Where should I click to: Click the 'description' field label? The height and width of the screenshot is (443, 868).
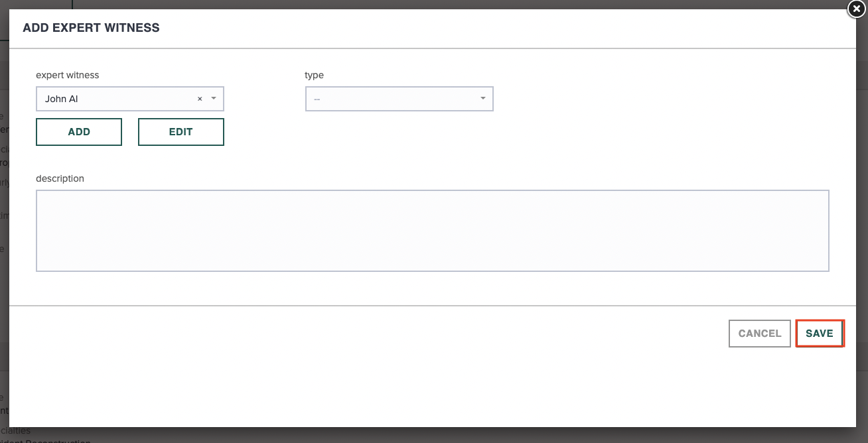(x=60, y=178)
